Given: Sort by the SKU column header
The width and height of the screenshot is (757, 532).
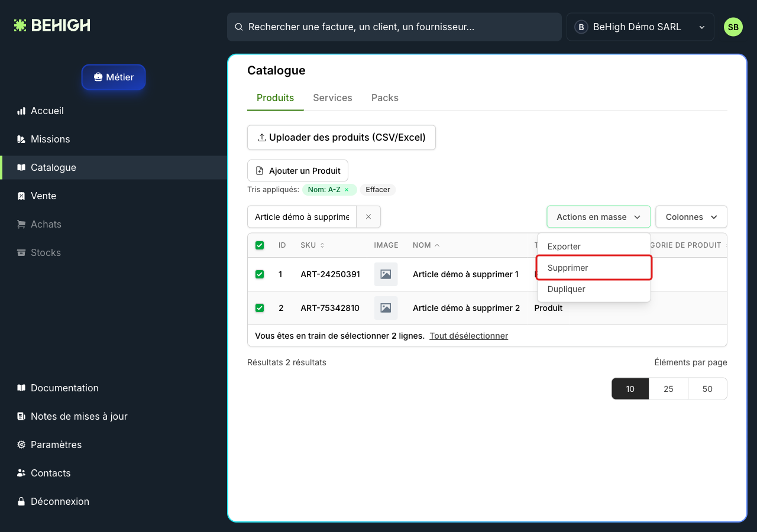Looking at the screenshot, I should (x=312, y=245).
